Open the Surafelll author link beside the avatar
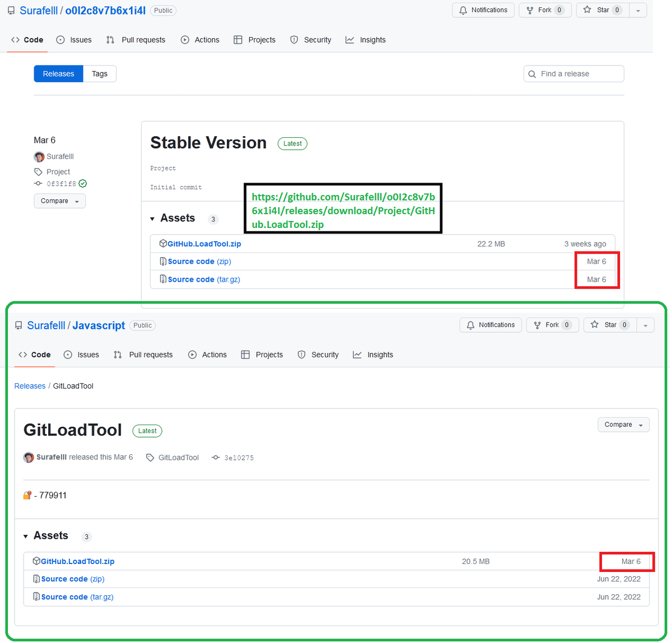 coord(60,156)
